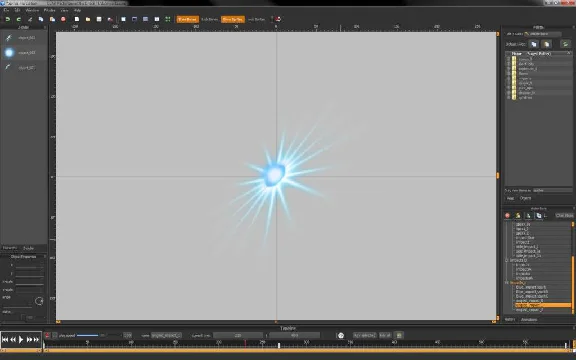This screenshot has height=360, width=576.
Task: Click the key all button
Action: pos(385,335)
